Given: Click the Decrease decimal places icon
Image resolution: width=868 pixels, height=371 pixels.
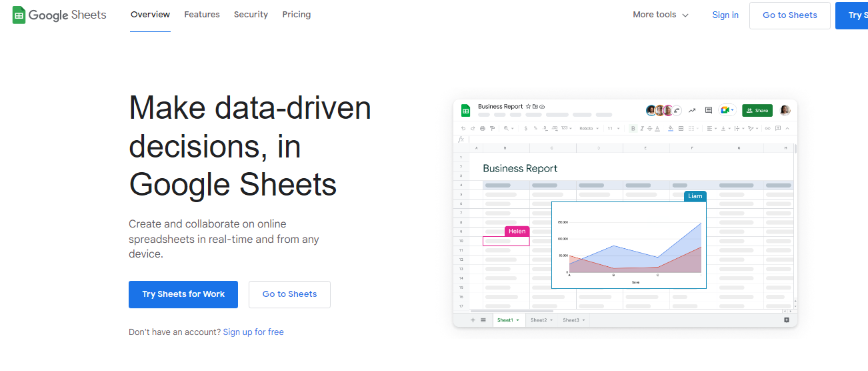Looking at the screenshot, I should [545, 128].
